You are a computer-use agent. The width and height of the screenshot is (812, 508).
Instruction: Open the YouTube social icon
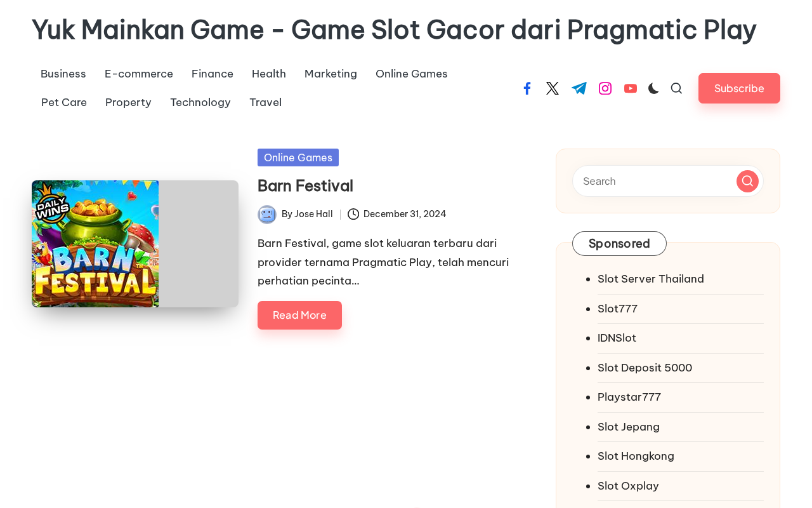pyautogui.click(x=631, y=88)
